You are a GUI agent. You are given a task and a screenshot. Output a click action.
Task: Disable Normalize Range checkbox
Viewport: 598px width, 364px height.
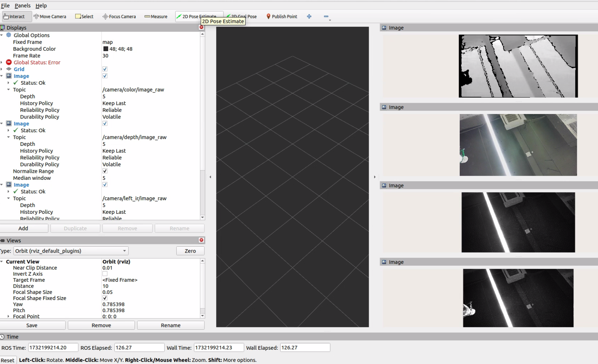[105, 171]
